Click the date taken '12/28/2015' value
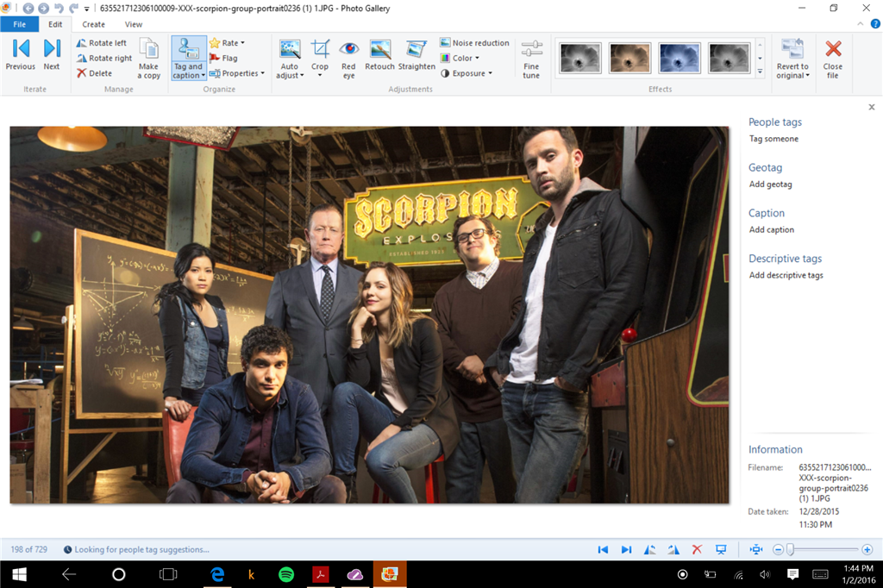This screenshot has height=588, width=883. (x=819, y=512)
